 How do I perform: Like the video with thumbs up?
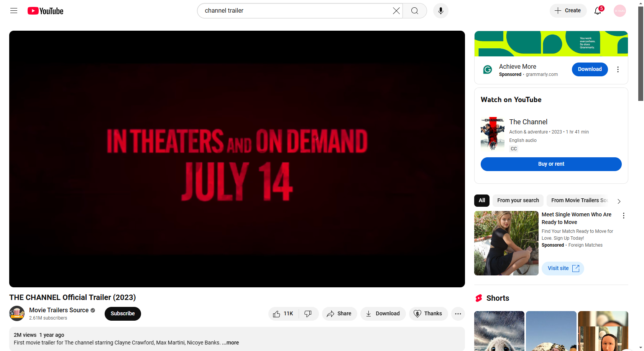click(x=283, y=313)
